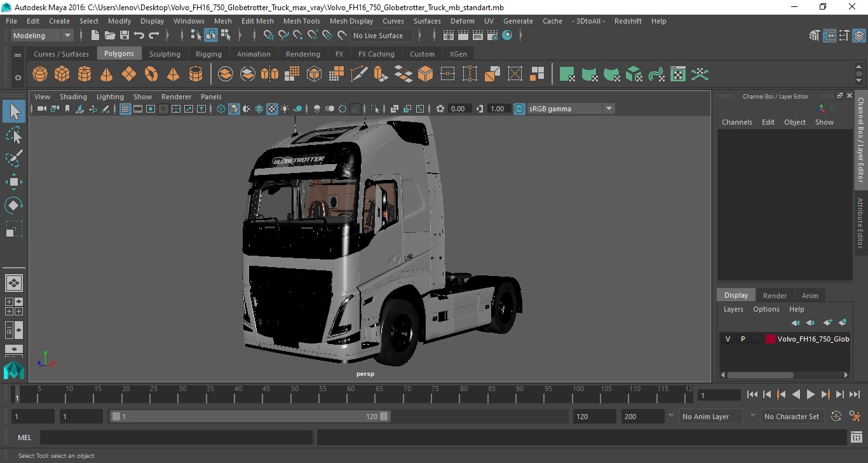Click the current frame number field
The height and width of the screenshot is (463, 868).
719,395
